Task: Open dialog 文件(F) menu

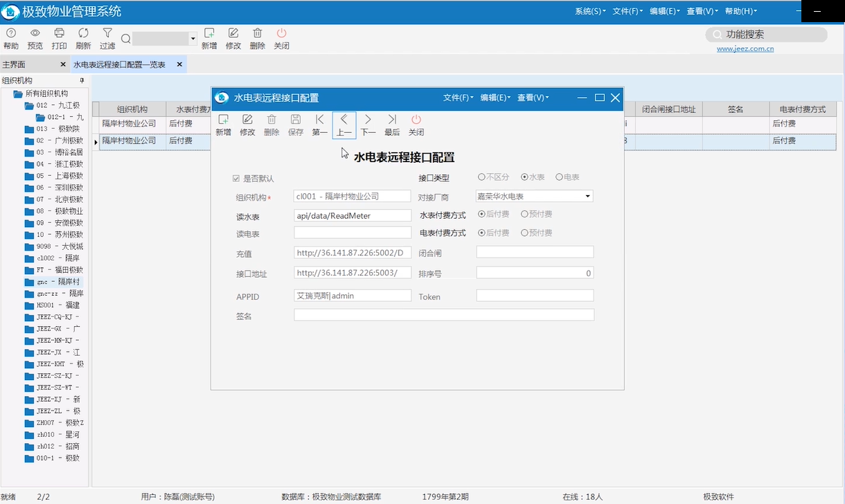Action: coord(459,98)
